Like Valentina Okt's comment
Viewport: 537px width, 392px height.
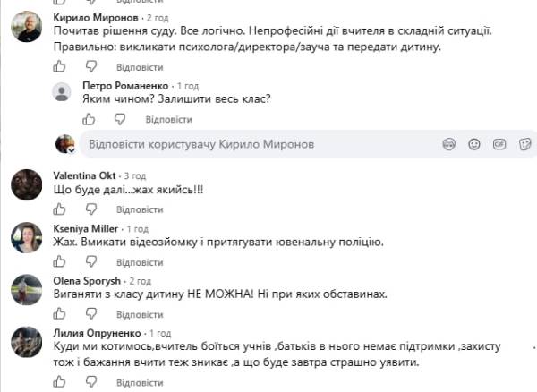(x=59, y=209)
